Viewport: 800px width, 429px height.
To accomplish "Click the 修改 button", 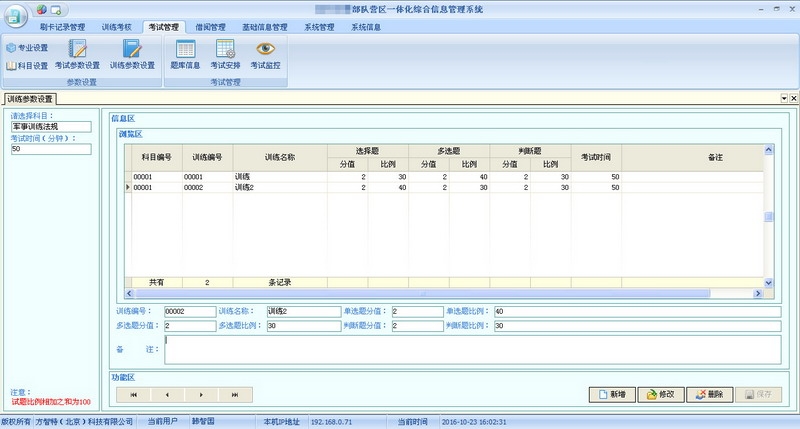I will [661, 394].
